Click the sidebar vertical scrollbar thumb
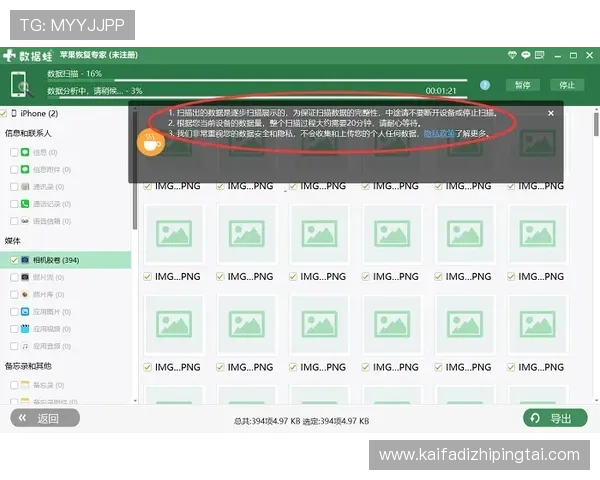This screenshot has width=600, height=480. click(x=135, y=170)
